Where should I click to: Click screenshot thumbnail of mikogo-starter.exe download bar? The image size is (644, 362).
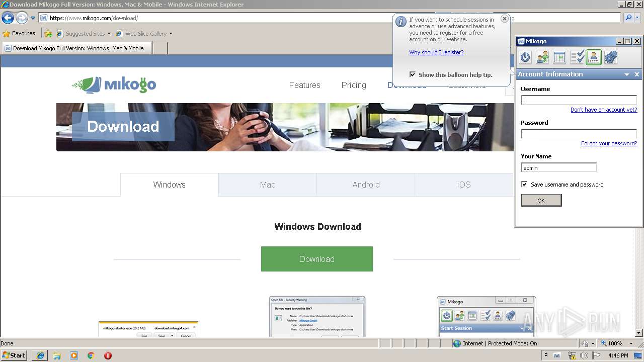pyautogui.click(x=148, y=329)
